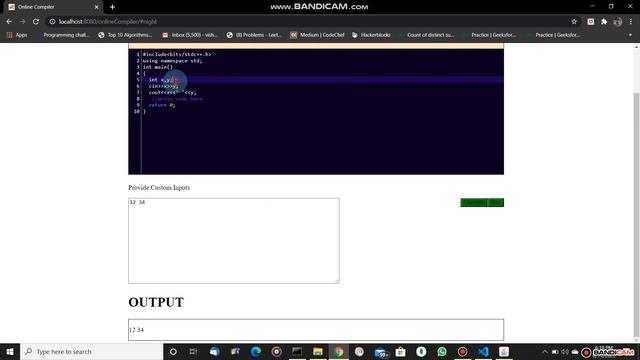The width and height of the screenshot is (640, 360).
Task: Click the battery icon in tray
Action: 555,352
